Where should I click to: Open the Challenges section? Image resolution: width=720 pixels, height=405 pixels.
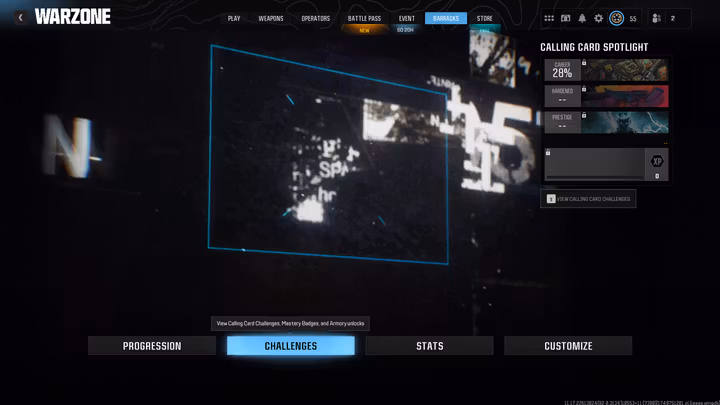(x=291, y=346)
